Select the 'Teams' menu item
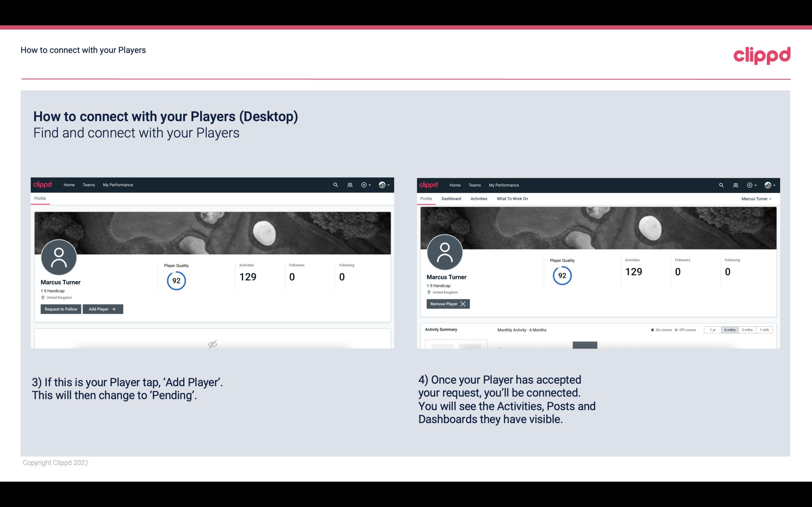Screen dimensions: 812x507 [88, 185]
